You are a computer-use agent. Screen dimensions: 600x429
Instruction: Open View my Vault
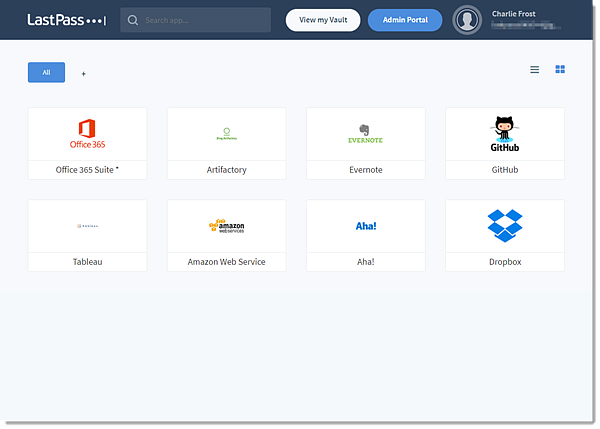point(323,20)
